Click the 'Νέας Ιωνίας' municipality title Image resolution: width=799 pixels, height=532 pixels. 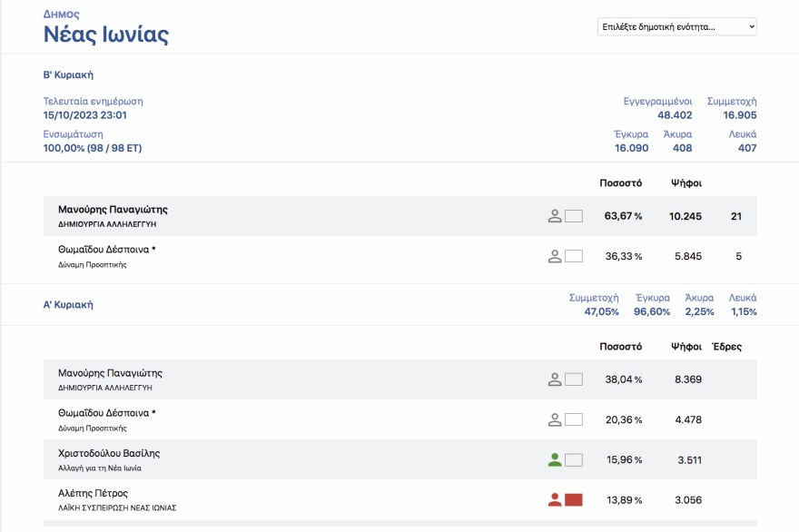105,35
